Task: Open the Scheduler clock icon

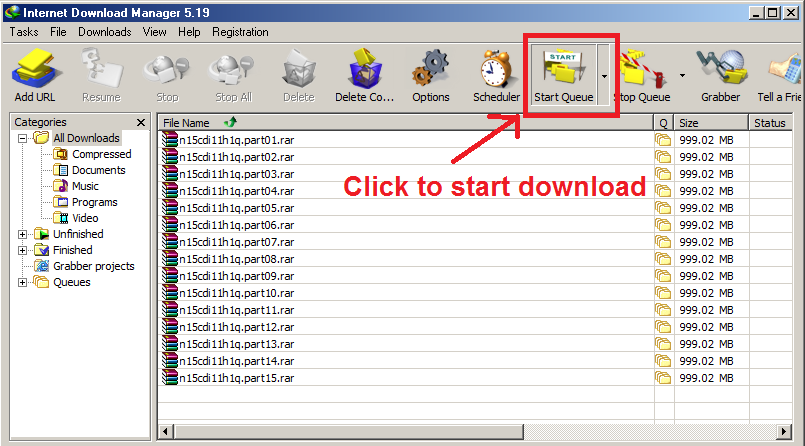Action: click(496, 68)
